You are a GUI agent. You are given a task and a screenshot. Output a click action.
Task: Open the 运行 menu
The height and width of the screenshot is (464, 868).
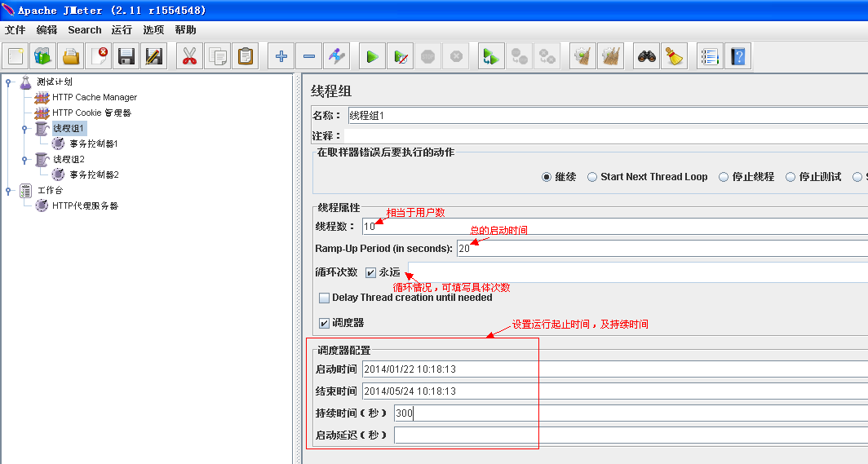pos(122,30)
